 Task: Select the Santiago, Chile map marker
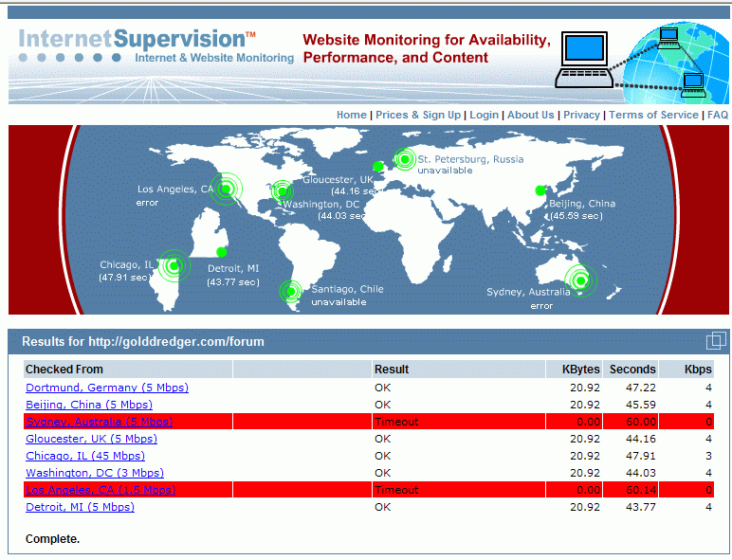click(x=290, y=292)
